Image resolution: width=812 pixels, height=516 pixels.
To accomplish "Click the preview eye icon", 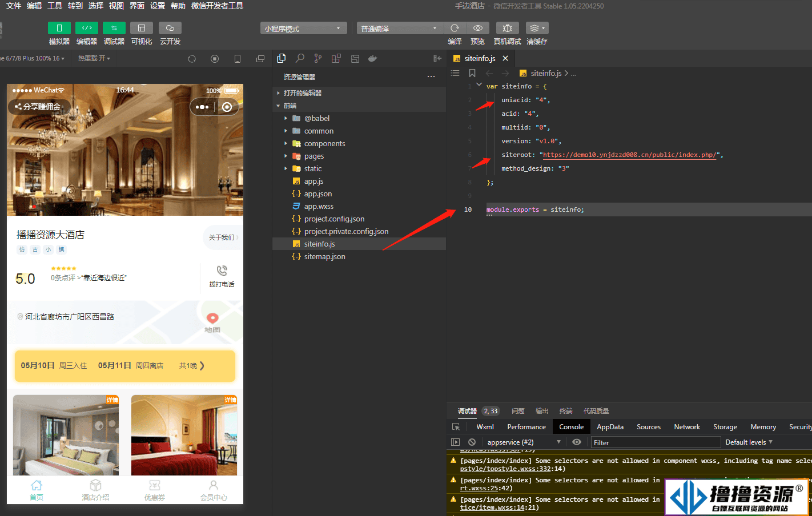I will tap(478, 28).
